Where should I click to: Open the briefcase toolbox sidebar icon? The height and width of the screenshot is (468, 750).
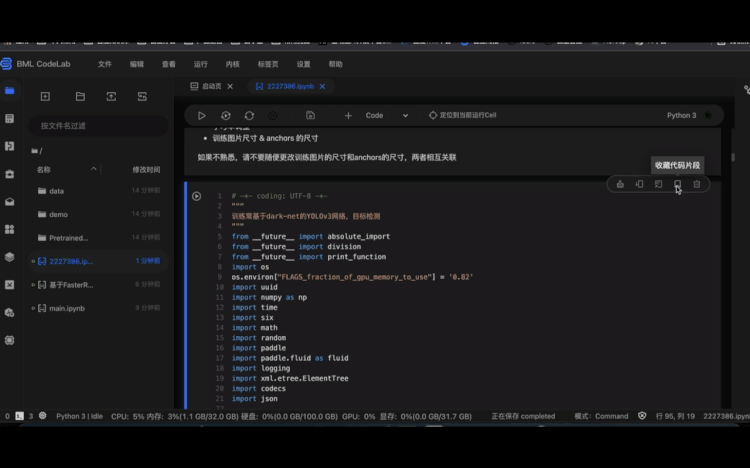coord(10,174)
